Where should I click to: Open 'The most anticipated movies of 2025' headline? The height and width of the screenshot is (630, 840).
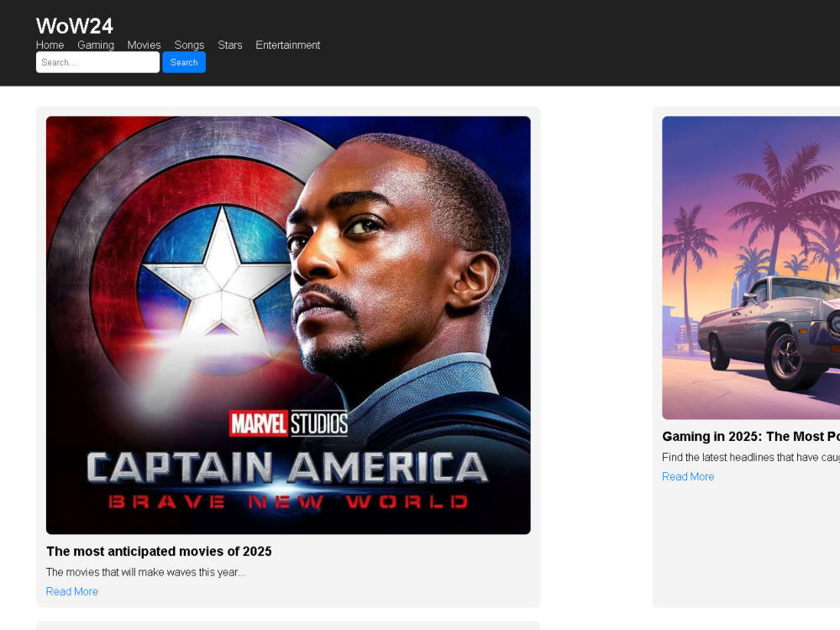tap(159, 551)
